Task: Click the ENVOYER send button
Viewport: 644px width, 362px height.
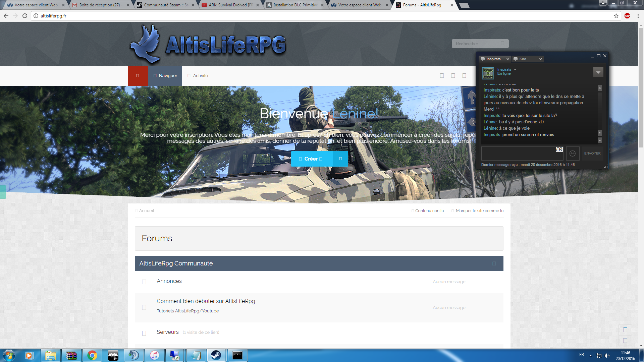Action: 592,153
